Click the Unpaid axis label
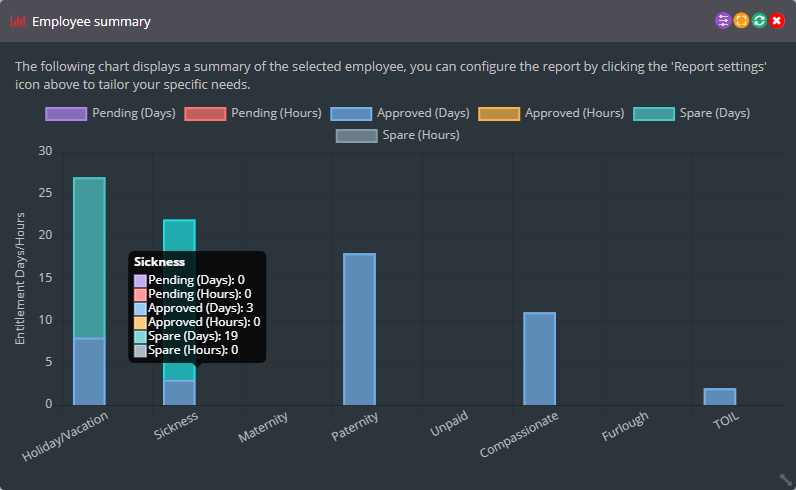 449,424
